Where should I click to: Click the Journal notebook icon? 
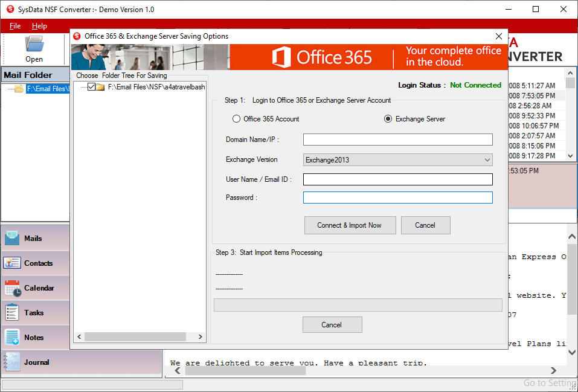[x=12, y=362]
